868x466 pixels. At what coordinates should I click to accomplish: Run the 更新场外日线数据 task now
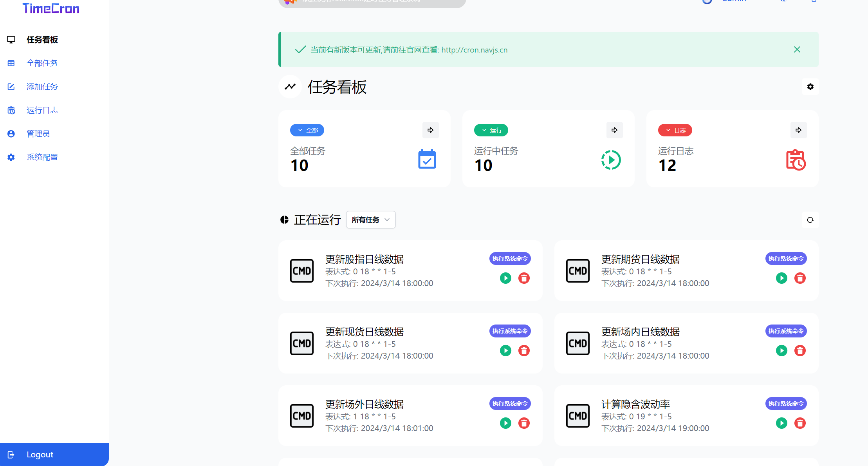(505, 423)
